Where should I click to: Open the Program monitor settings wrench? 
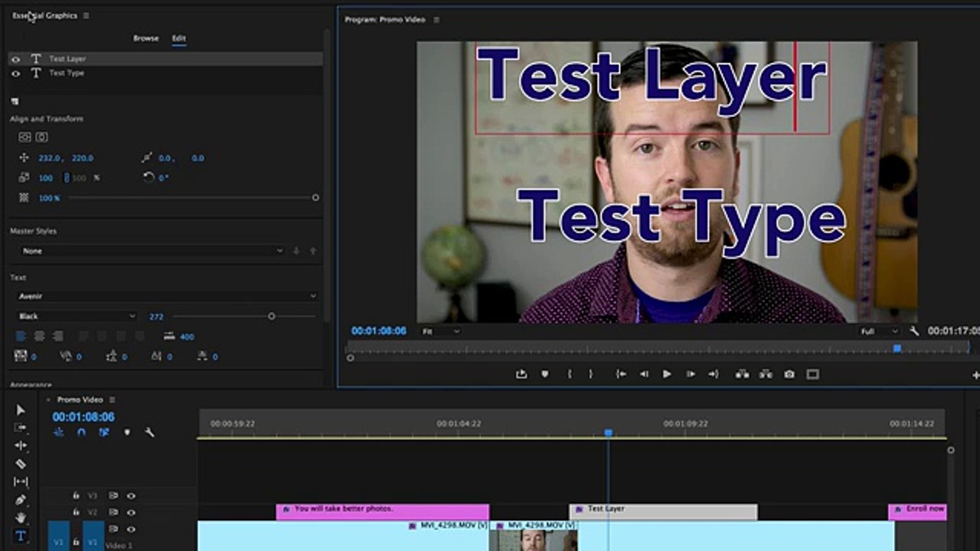(914, 331)
